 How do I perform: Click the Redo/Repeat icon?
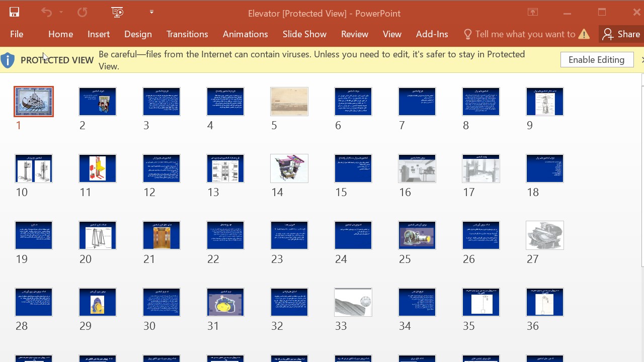[82, 13]
